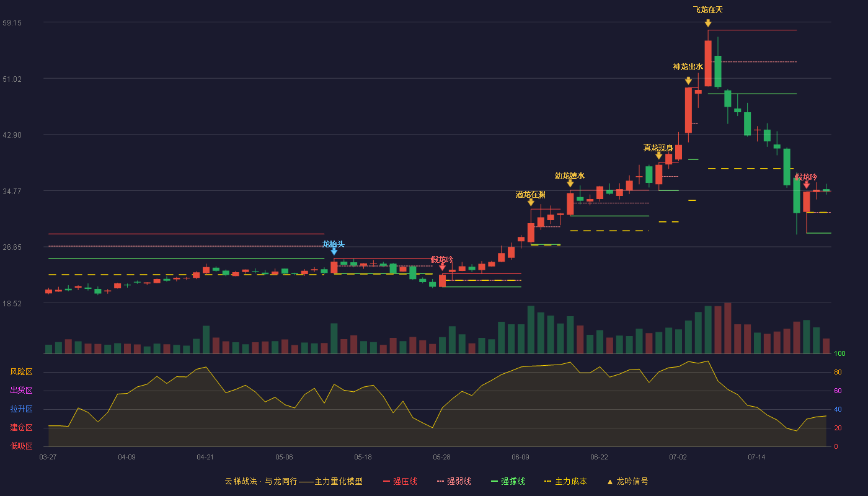Click the tall red candle below 飞龙在天
The height and width of the screenshot is (496, 868).
coord(708,63)
